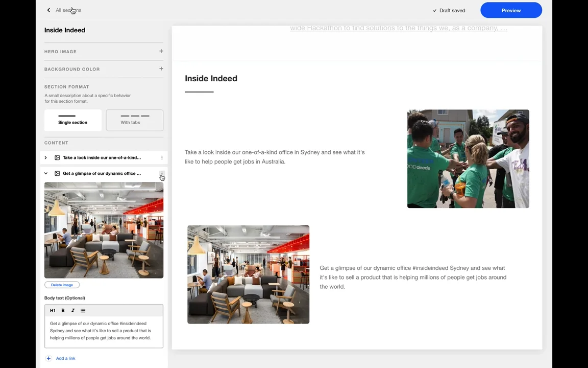Viewport: 588px width, 368px height.
Task: Expand the 'Take a look inside' content item
Action: [x=46, y=158]
